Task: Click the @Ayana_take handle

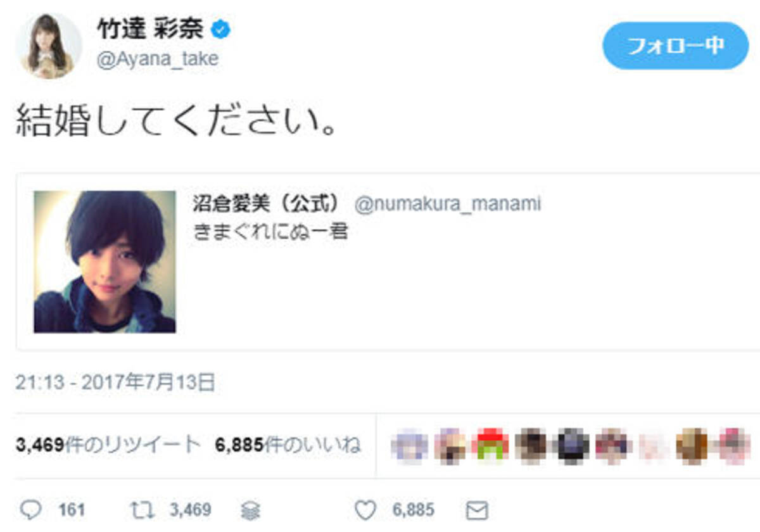Action: pos(158,60)
